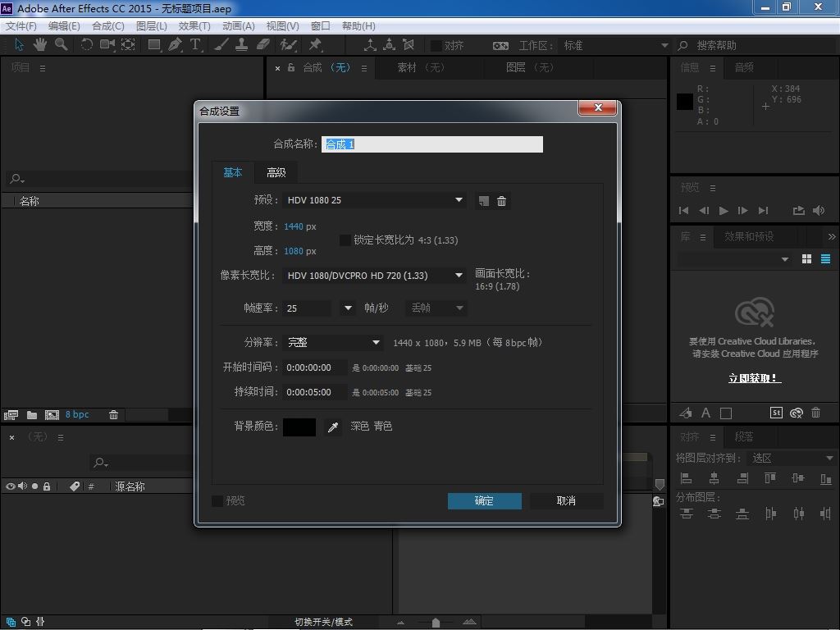Open the 效果(T) menu

tap(194, 25)
